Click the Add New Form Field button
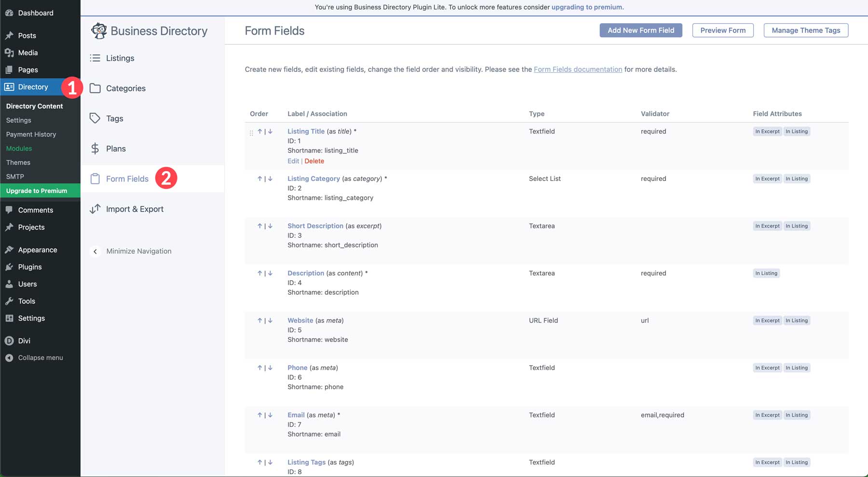The height and width of the screenshot is (477, 868). pyautogui.click(x=640, y=30)
